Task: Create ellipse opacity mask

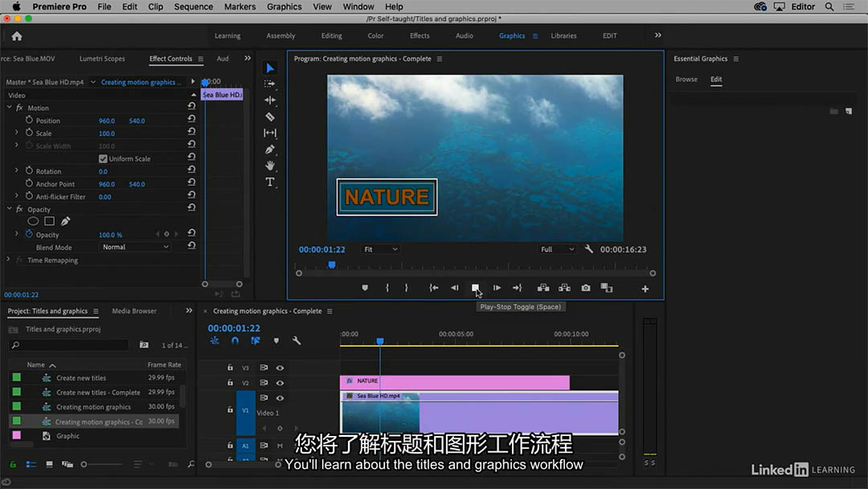Action: 33,221
